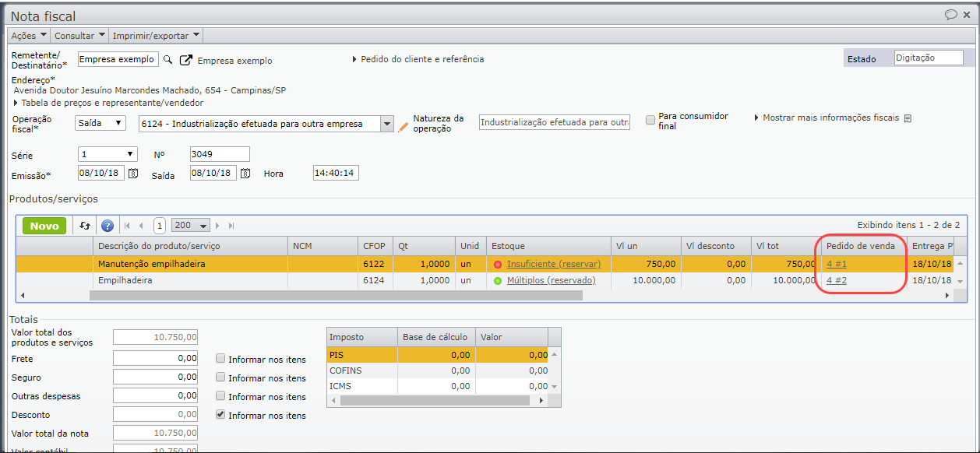The height and width of the screenshot is (453, 980).
Task: Expand Tabela de preços e representante/vendedor
Action: [108, 103]
